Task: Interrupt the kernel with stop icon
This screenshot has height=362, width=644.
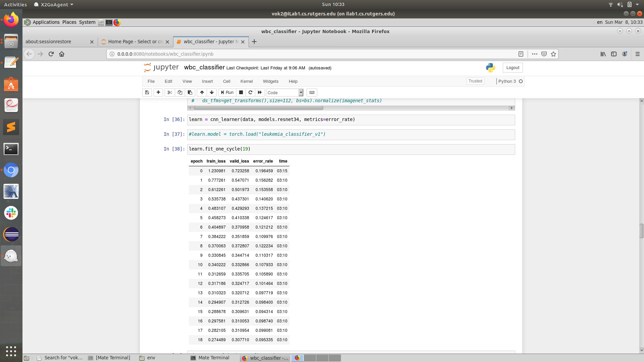Action: point(241,93)
